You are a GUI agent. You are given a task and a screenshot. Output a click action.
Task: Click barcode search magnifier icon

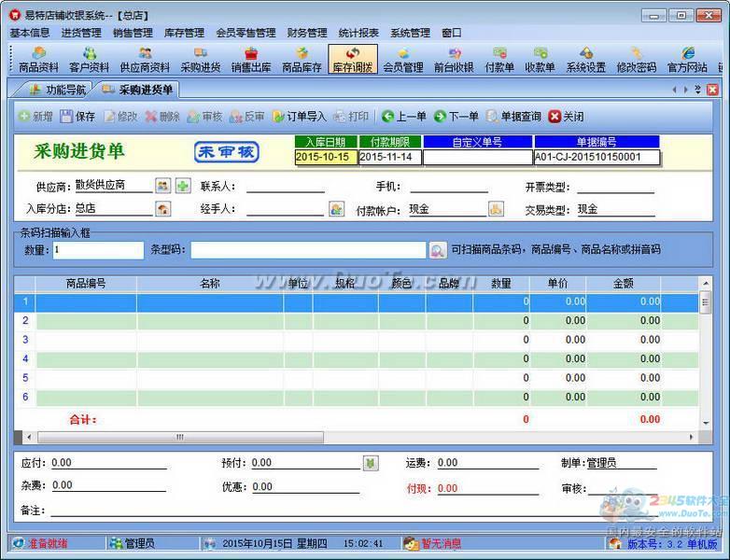point(437,250)
